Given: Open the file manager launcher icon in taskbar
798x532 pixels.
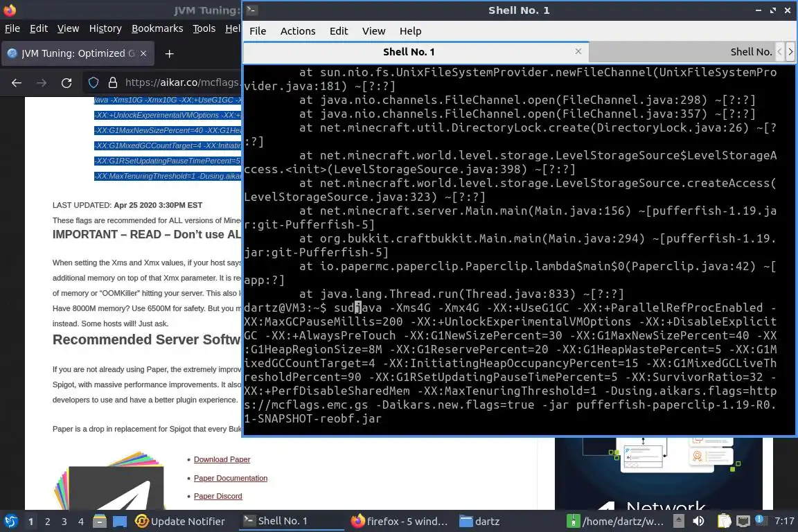Looking at the screenshot, I should point(100,522).
